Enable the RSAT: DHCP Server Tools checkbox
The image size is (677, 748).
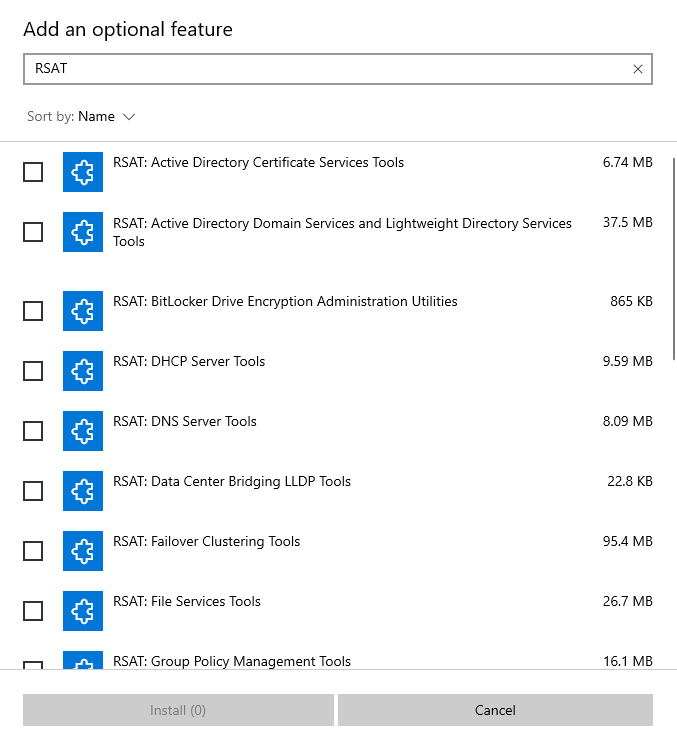(x=33, y=371)
